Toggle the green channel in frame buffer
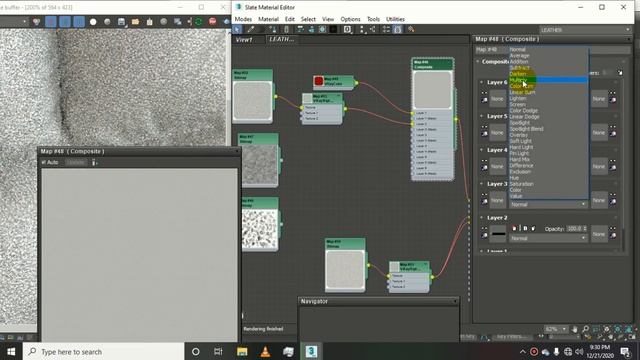The height and width of the screenshot is (360, 640). (x=64, y=22)
